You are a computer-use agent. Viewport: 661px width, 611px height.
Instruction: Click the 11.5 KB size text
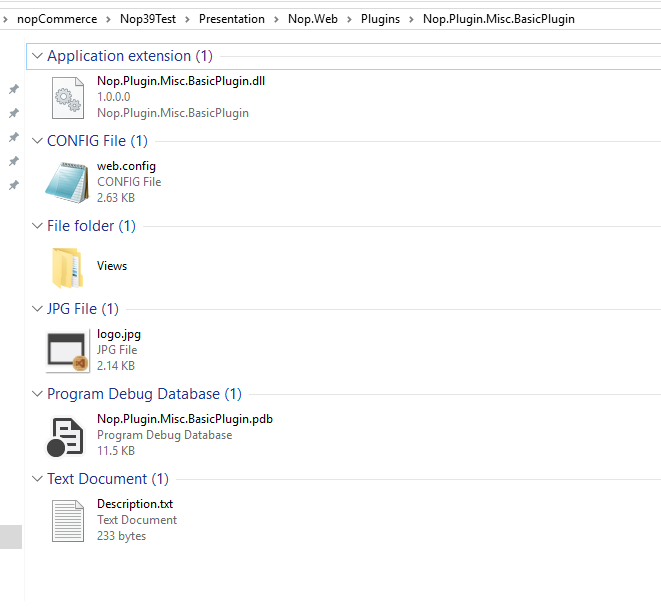click(116, 451)
